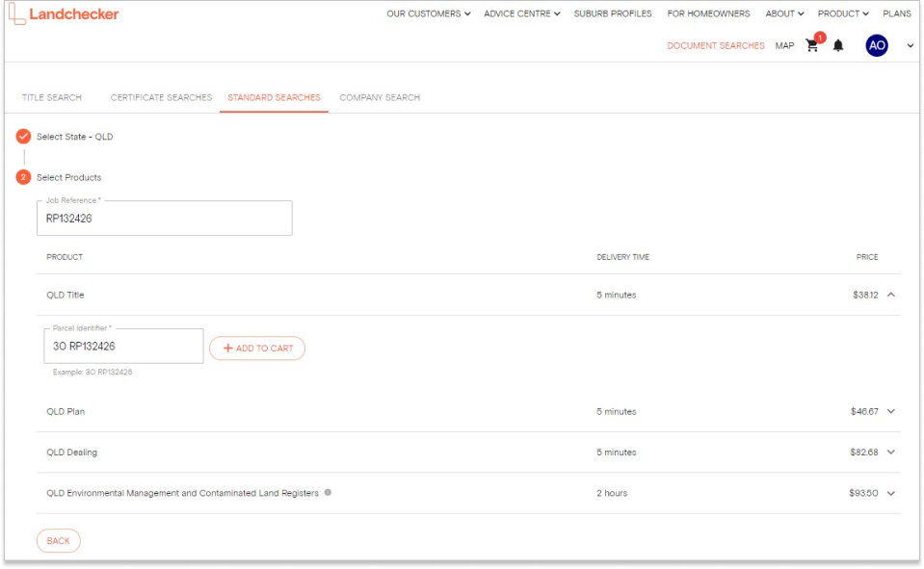Select the Standard Searches tab
Image resolution: width=924 pixels, height=569 pixels.
click(x=274, y=97)
